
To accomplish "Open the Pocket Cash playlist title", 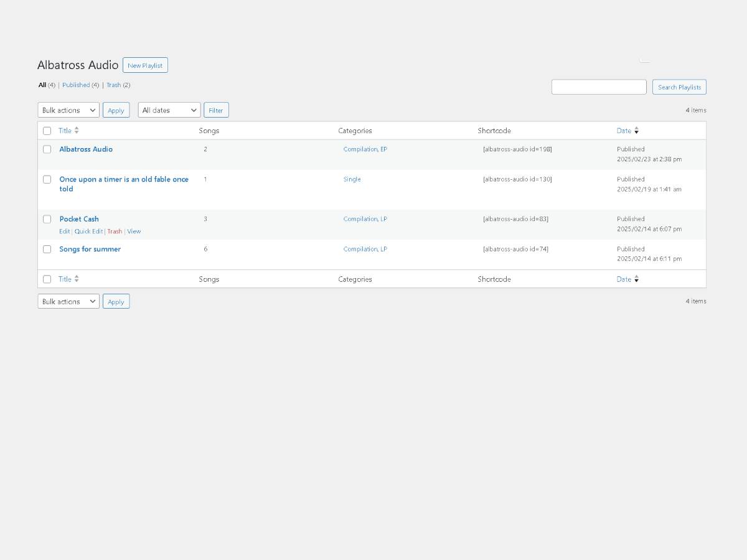I will (79, 219).
